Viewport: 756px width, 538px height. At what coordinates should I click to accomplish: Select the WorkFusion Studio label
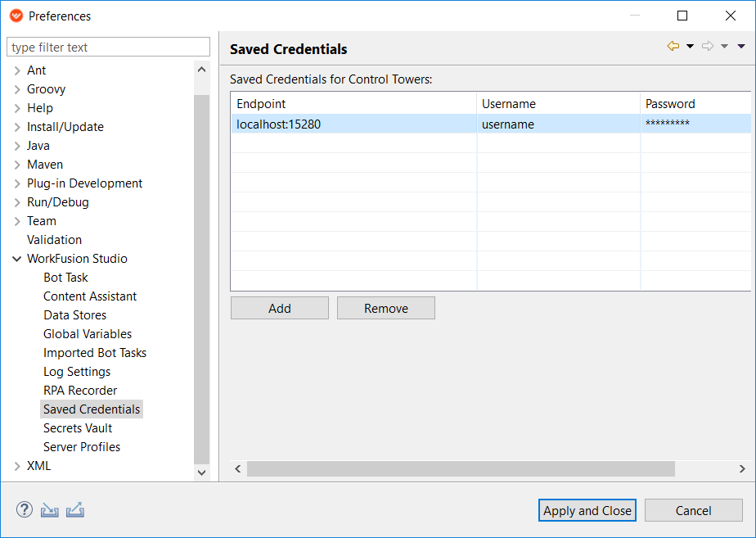coord(77,259)
